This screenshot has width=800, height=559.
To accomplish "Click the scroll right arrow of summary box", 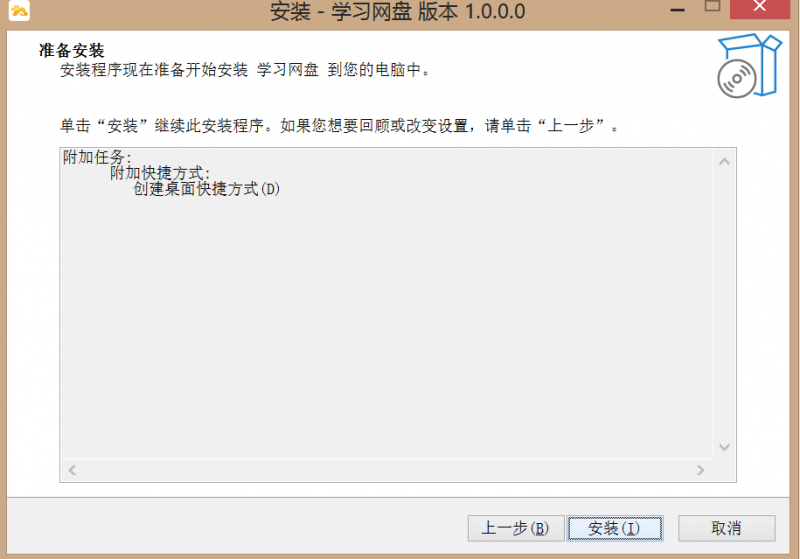I will 701,470.
